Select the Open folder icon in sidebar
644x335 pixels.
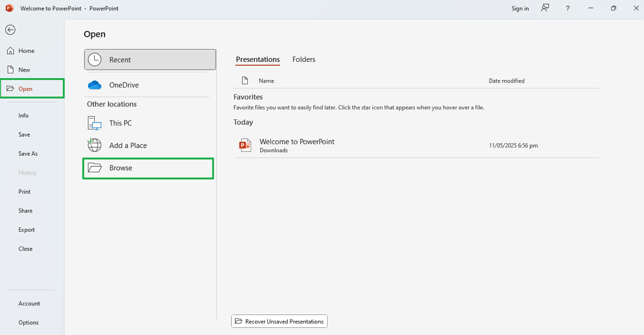10,88
